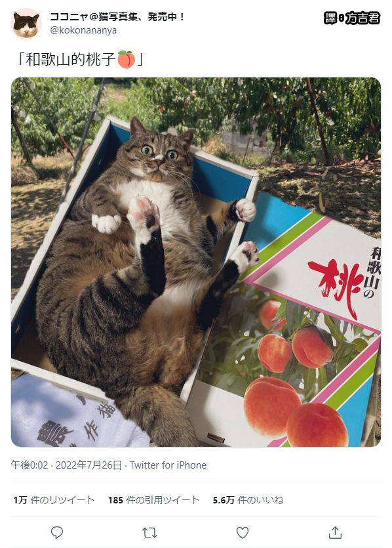The height and width of the screenshot is (548, 392).
Task: Select the tweet text 和歌山的桃子
Action: point(71,60)
